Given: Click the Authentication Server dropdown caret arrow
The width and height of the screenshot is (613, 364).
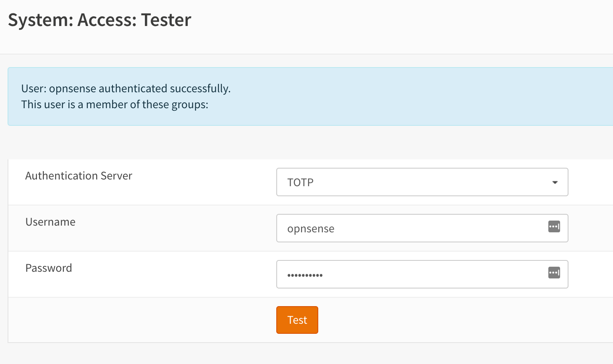Looking at the screenshot, I should point(555,182).
